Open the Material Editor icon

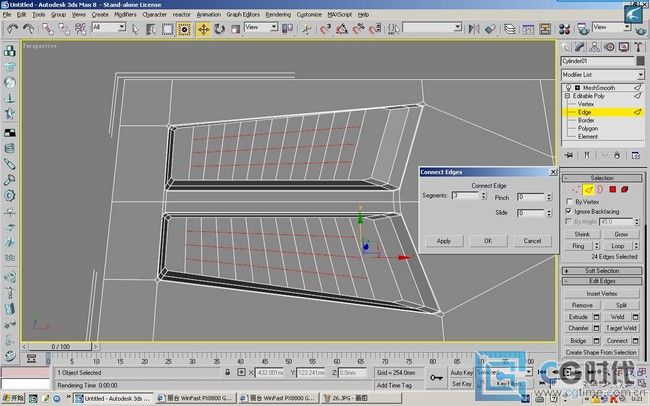click(564, 29)
